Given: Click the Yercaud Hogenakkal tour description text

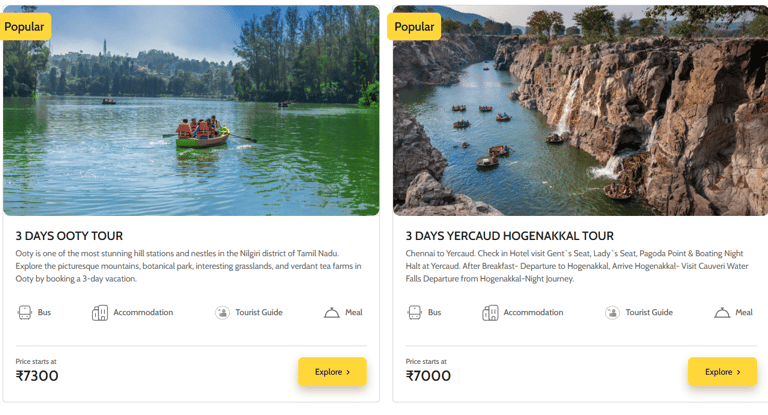Looking at the screenshot, I should tap(578, 266).
